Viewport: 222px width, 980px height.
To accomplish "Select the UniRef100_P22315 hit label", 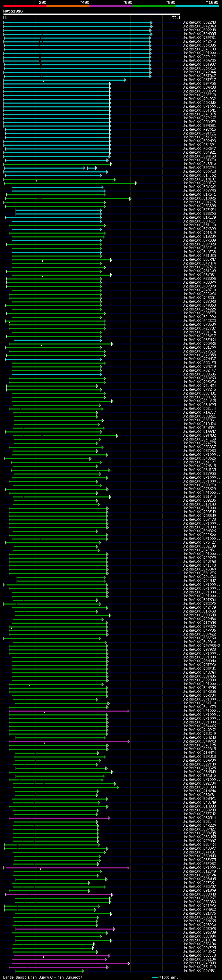I will (199, 749).
